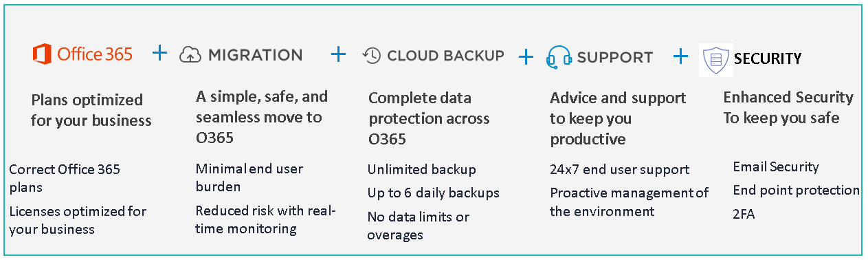Click the plus sign before Support
Viewport: 868px width, 260px height.
(526, 57)
